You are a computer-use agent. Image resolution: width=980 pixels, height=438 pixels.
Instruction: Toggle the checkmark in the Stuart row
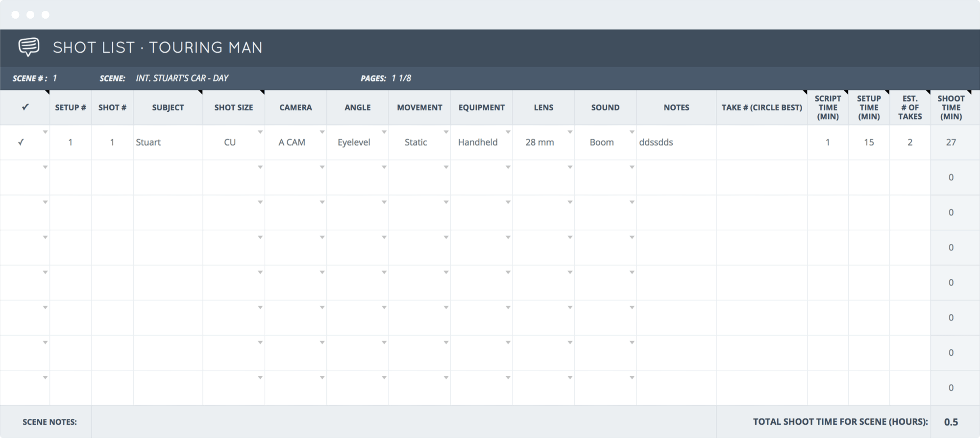tap(21, 143)
